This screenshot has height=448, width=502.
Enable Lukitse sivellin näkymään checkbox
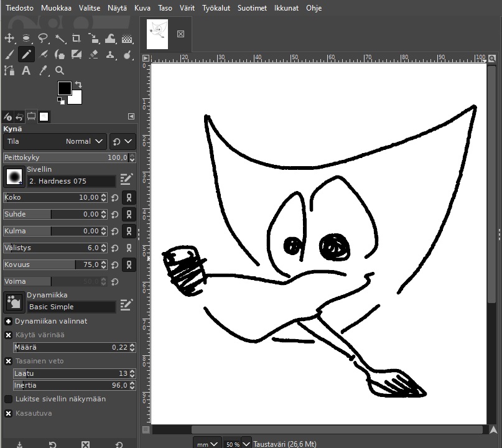(9, 399)
